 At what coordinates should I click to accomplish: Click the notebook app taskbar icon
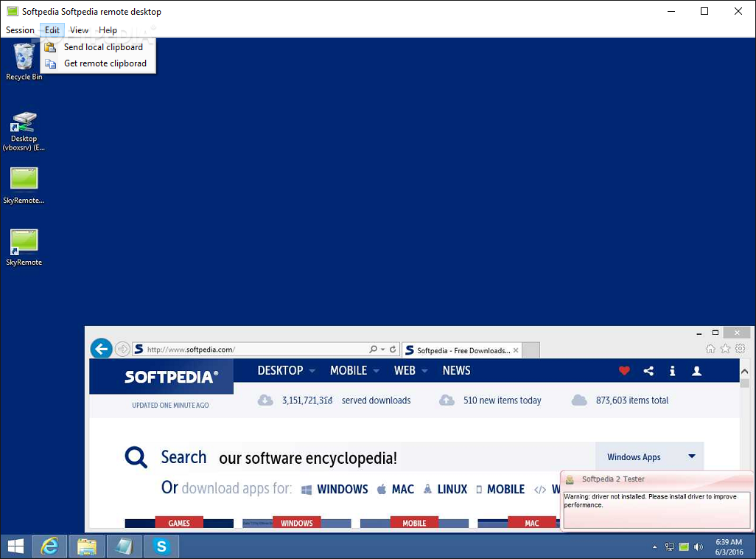125,546
